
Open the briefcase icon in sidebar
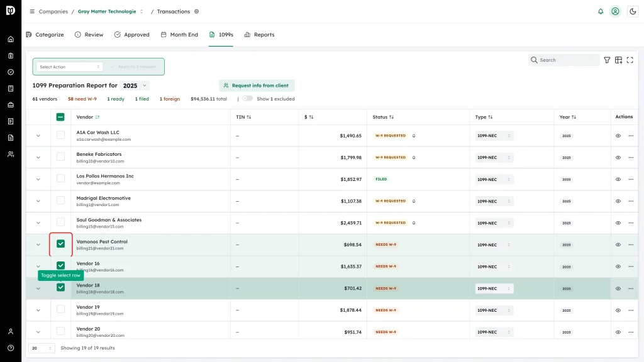11,105
